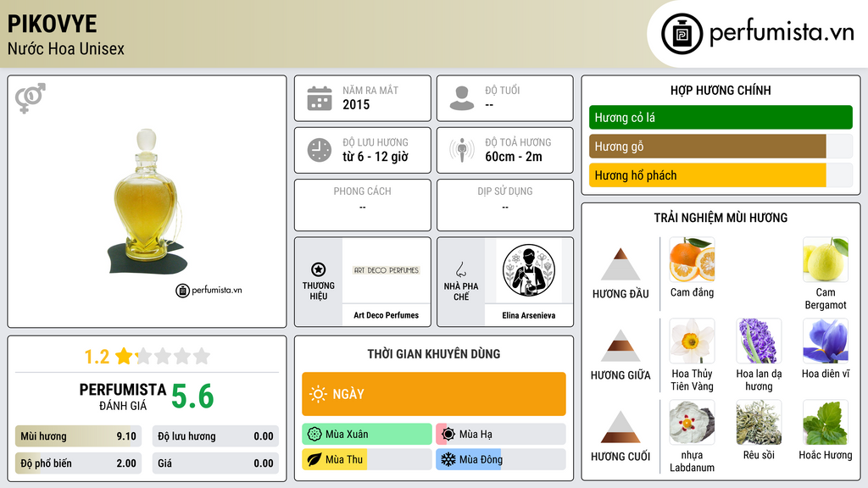Open the Cam đắng note image
868x488 pixels.
(692, 259)
